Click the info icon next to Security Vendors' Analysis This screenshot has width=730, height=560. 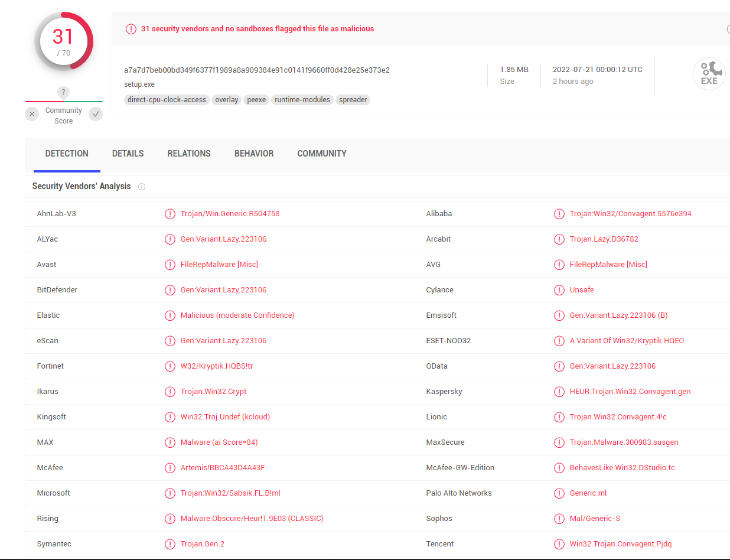click(x=142, y=187)
